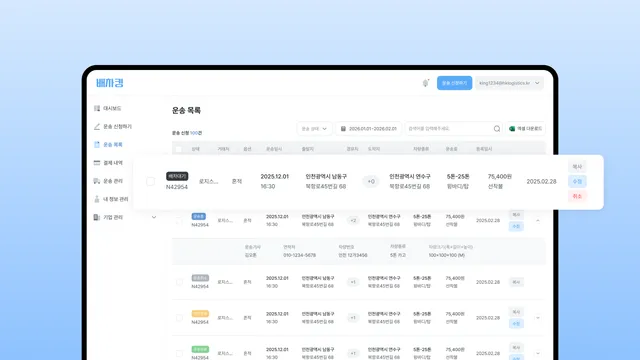Click 인천광역시 남동구 in the highlighted row

coord(326,176)
